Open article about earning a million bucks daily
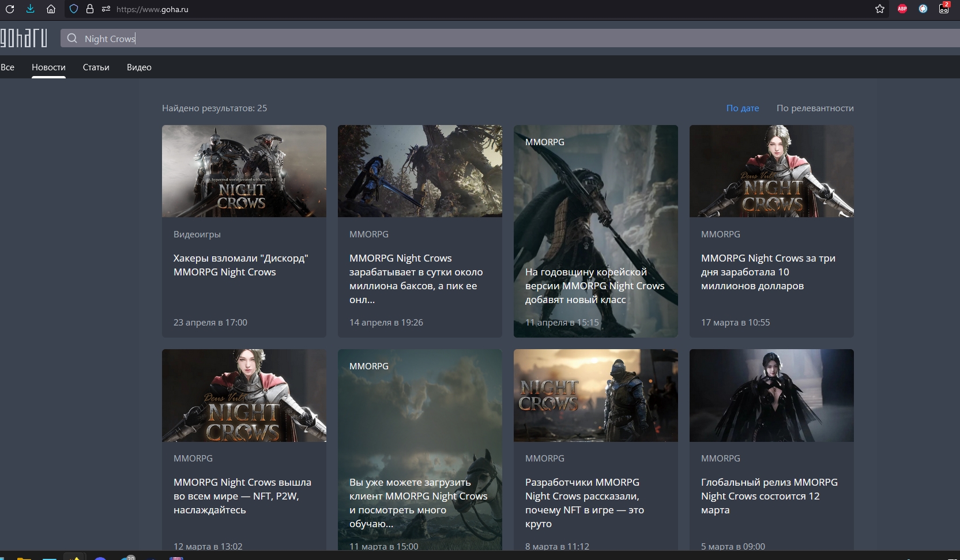960x560 pixels. [416, 279]
